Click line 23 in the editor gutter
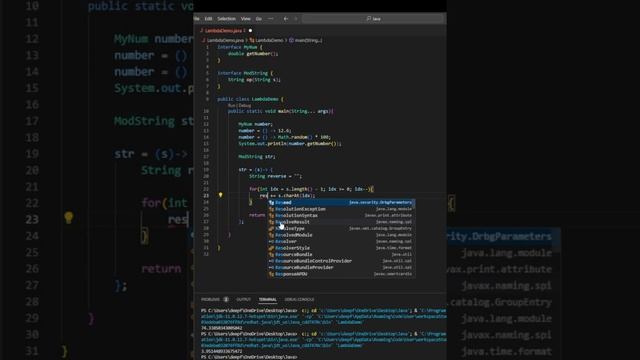This screenshot has height=360, width=640. point(206,196)
